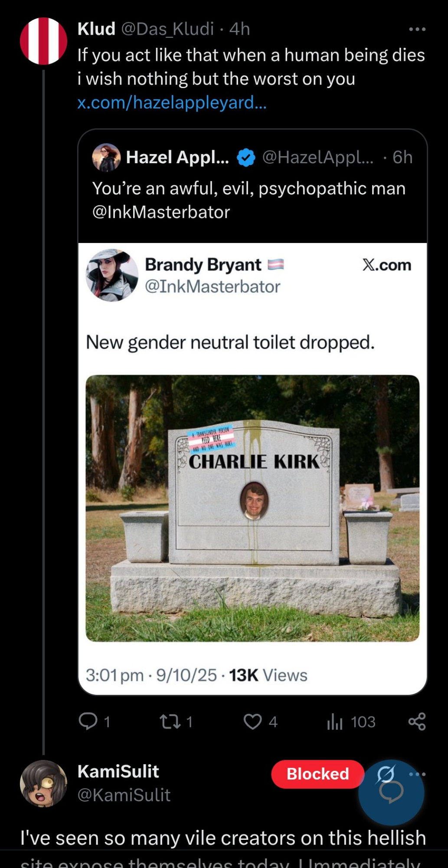Open Brandy Bryant's avatar in the embedded screenshot
The image size is (448, 868).
(112, 275)
